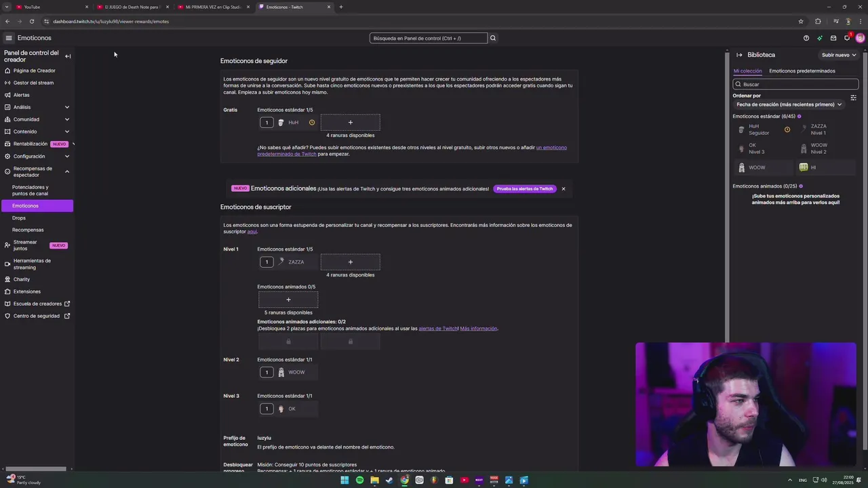This screenshot has height=488, width=868.
Task: Open the 'aquí' subscriber emotes link
Action: [x=252, y=232]
